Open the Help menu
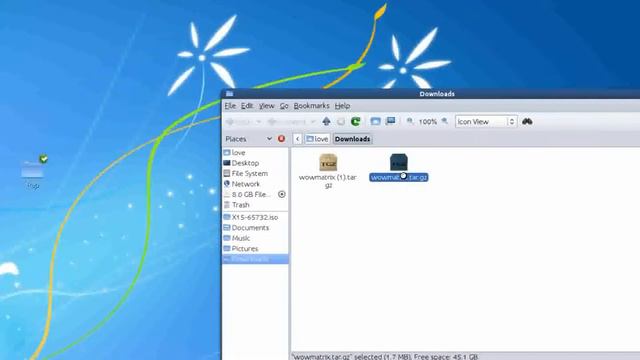 point(342,106)
